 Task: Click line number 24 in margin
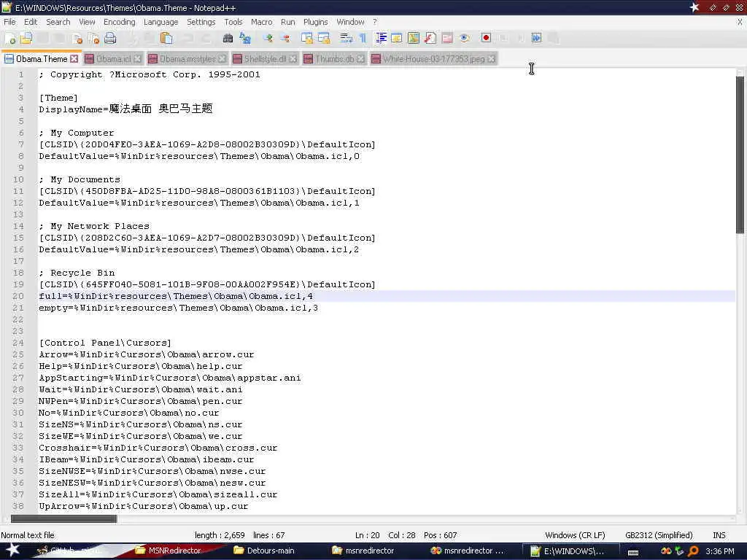(18, 343)
